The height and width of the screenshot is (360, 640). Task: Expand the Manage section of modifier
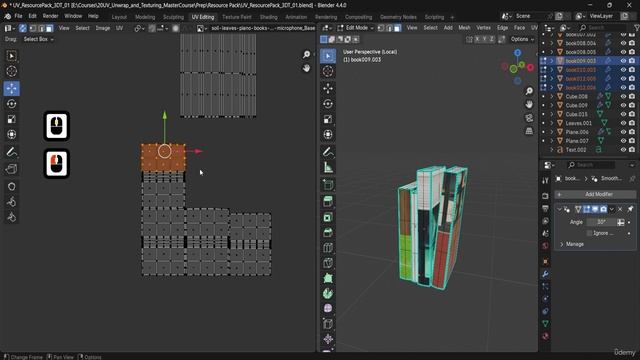[x=562, y=244]
